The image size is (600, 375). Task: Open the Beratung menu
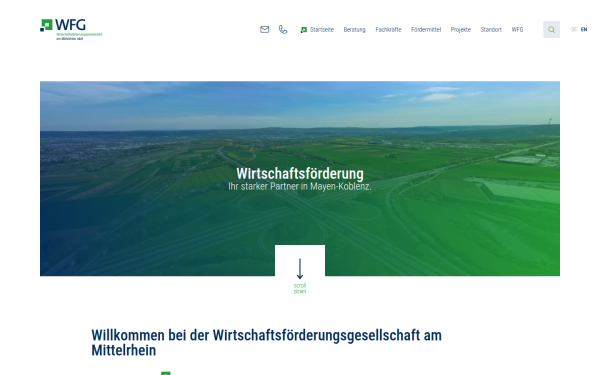click(x=354, y=29)
